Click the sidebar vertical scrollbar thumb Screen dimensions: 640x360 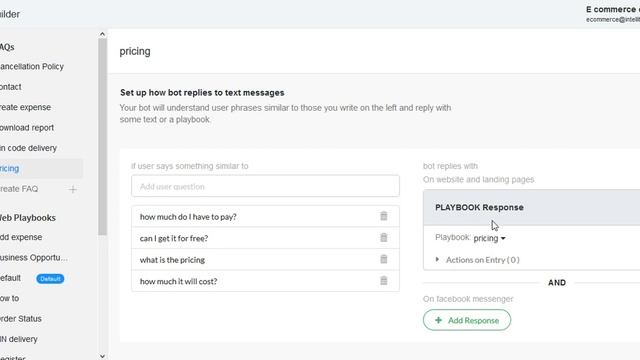pos(102,137)
